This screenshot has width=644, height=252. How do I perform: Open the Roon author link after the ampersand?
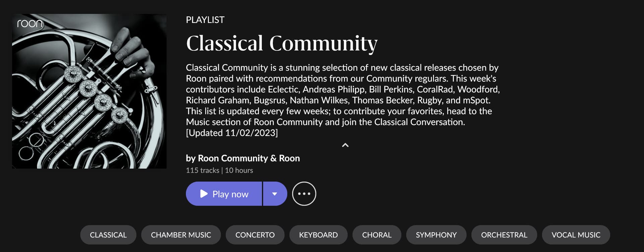(289, 158)
